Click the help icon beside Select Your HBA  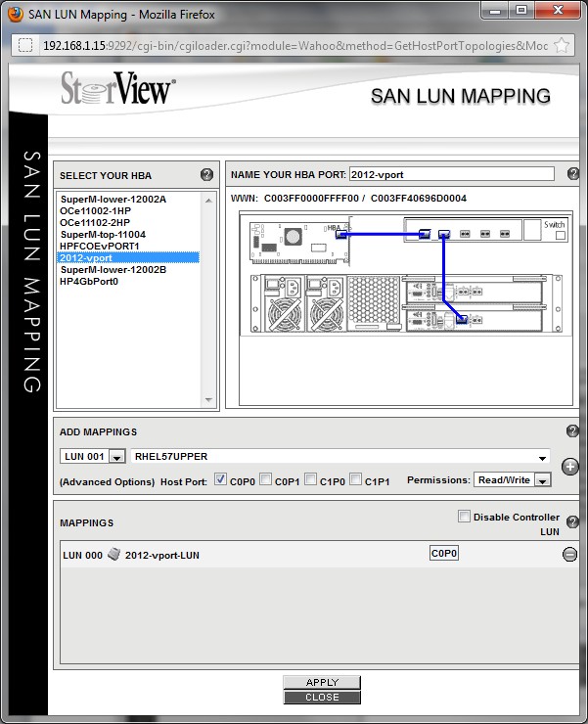tap(206, 175)
